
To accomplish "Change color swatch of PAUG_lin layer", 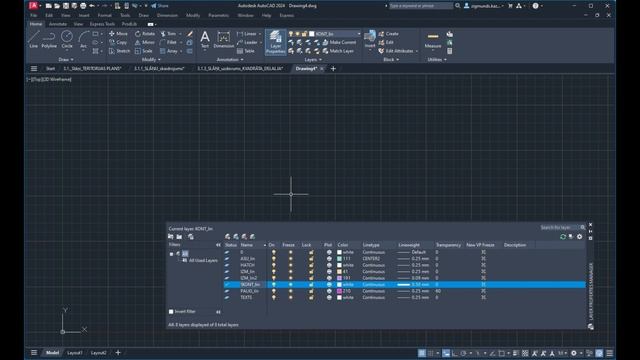I will [x=339, y=291].
